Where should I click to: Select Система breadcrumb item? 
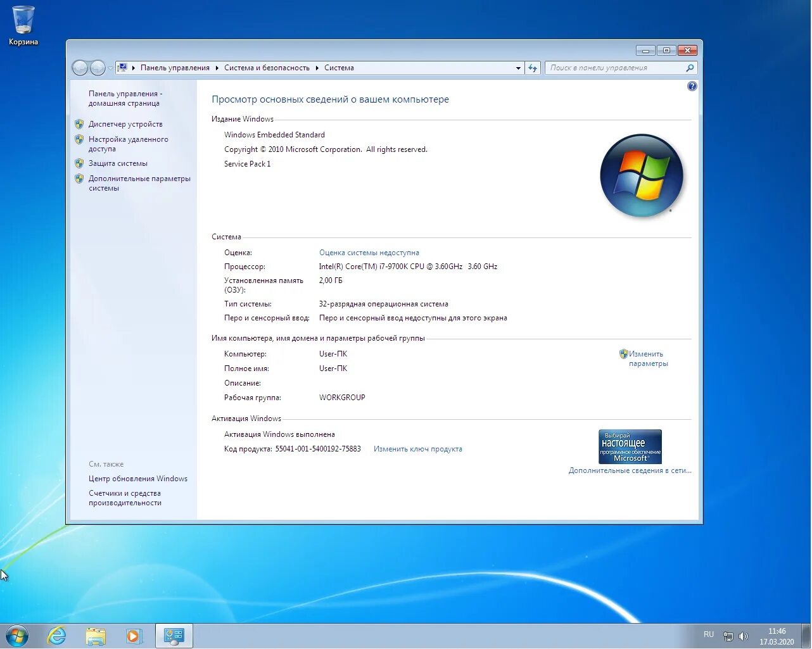click(339, 68)
